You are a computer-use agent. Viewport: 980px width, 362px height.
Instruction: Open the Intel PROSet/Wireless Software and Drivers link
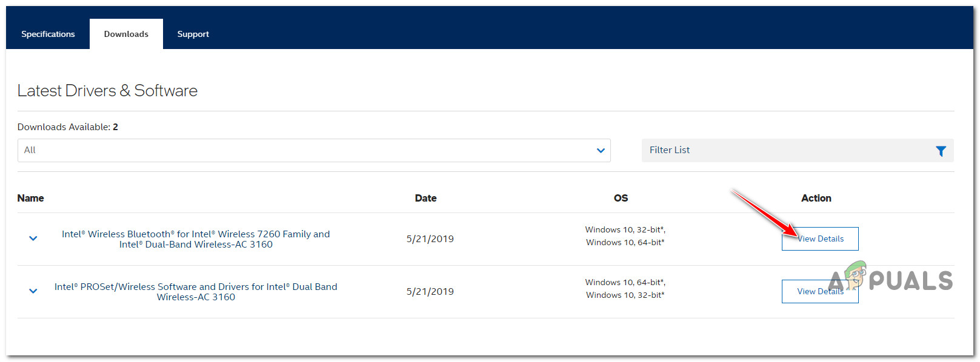click(196, 292)
